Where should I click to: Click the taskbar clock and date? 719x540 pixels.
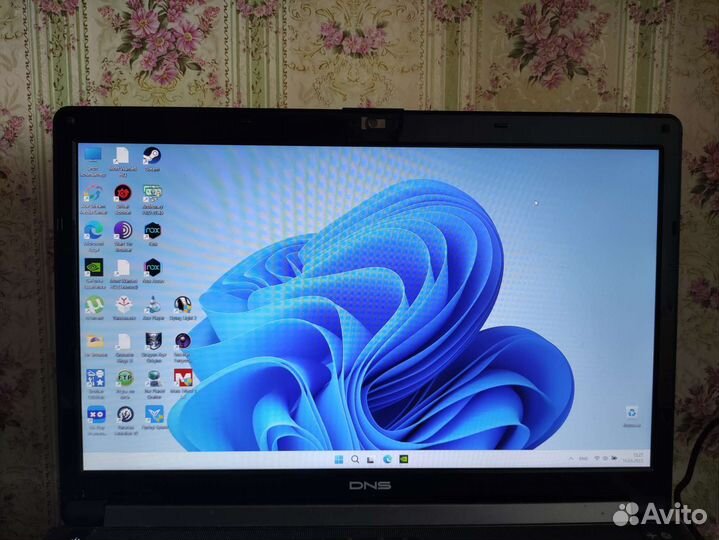pyautogui.click(x=634, y=458)
